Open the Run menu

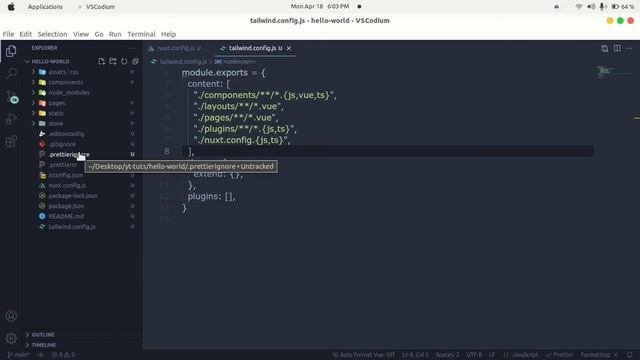pyautogui.click(x=115, y=34)
